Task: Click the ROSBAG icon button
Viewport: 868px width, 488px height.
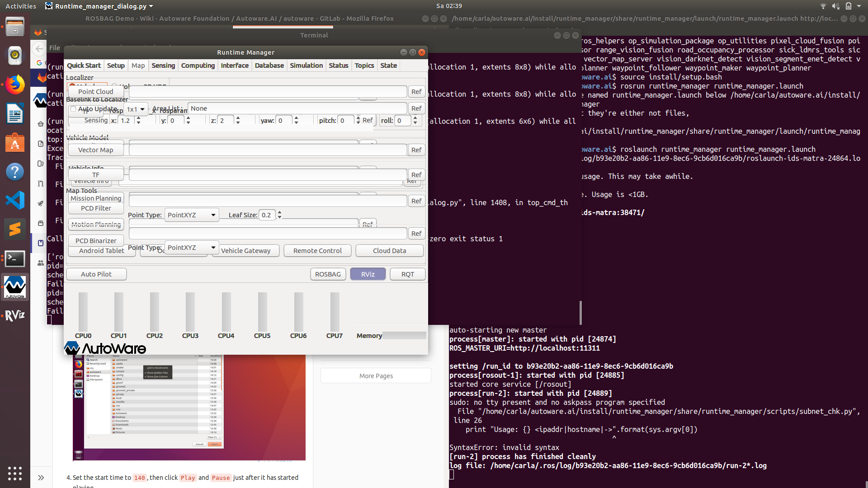Action: [327, 273]
